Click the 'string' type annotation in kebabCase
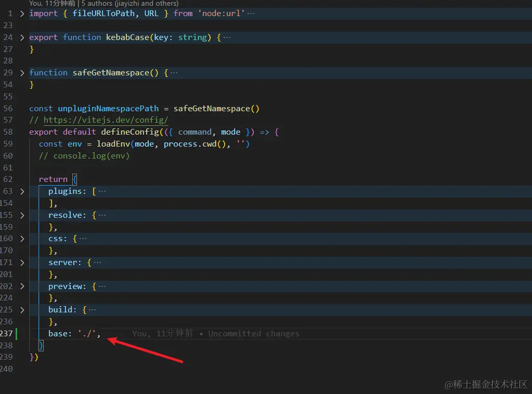 [192, 37]
